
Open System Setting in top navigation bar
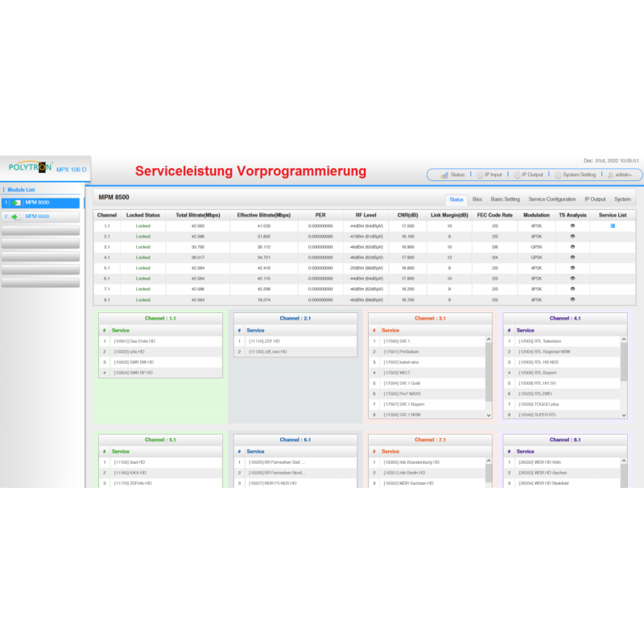[x=579, y=175]
